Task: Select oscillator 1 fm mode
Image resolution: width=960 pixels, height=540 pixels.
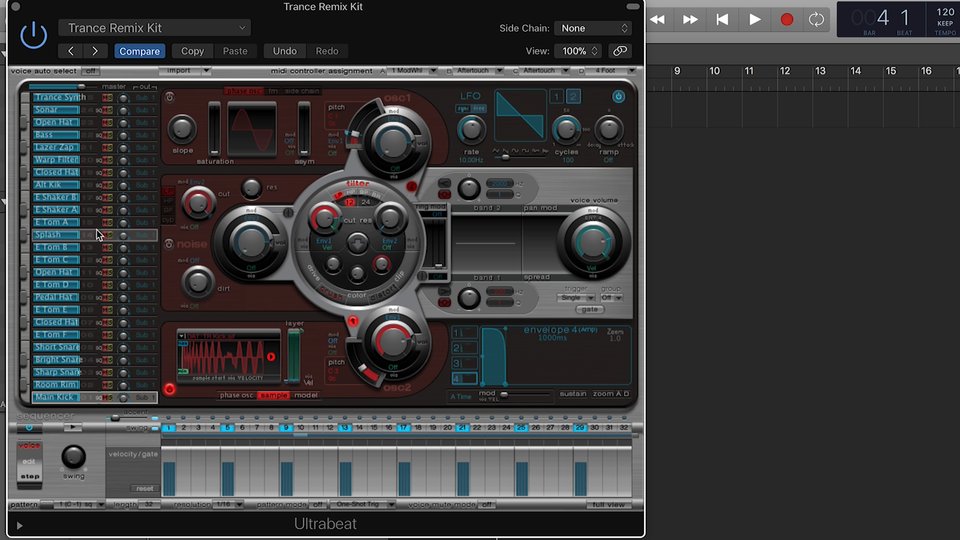Action: [273, 91]
